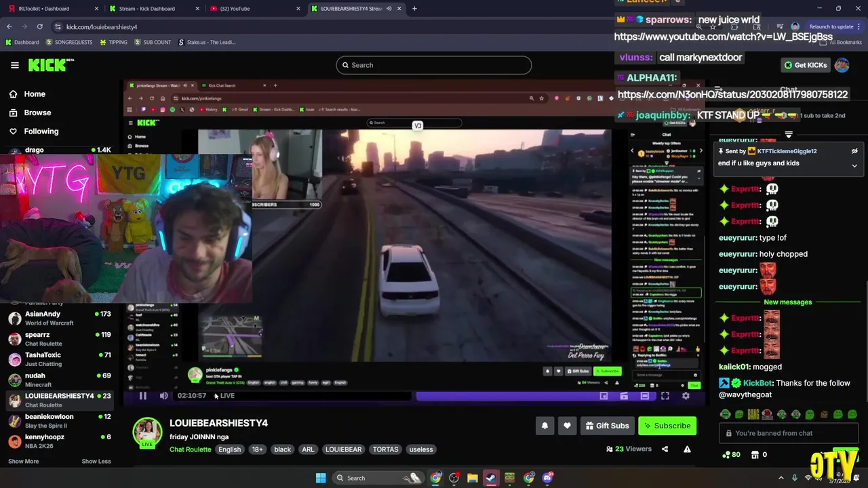868x488 pixels.
Task: Click the share stream icon
Action: pos(665,449)
